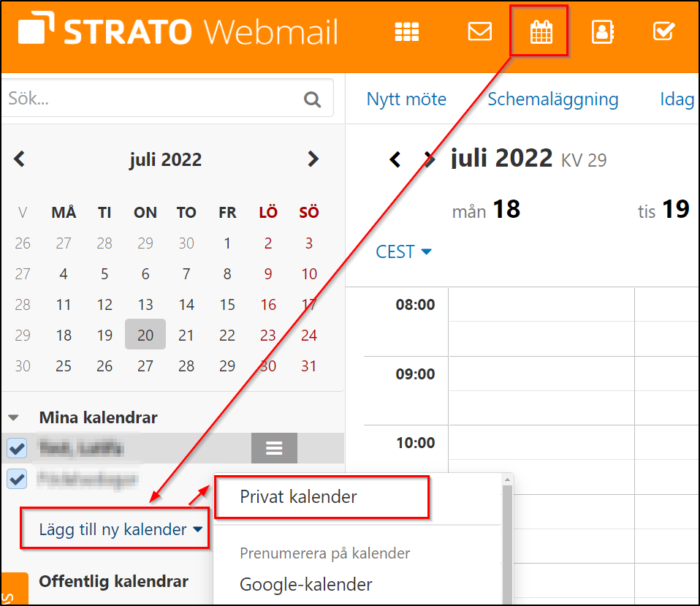Collapse the Mina kalendrar section

pyautogui.click(x=13, y=417)
